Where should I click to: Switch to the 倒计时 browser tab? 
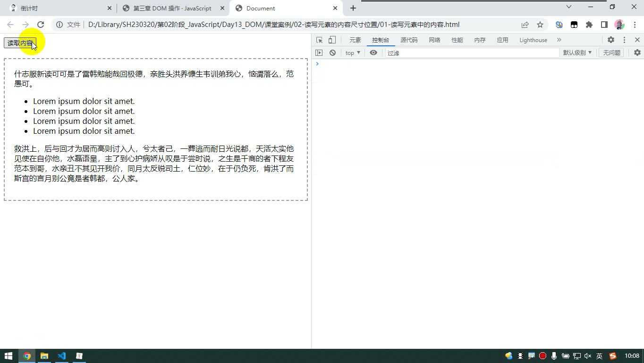tap(59, 8)
